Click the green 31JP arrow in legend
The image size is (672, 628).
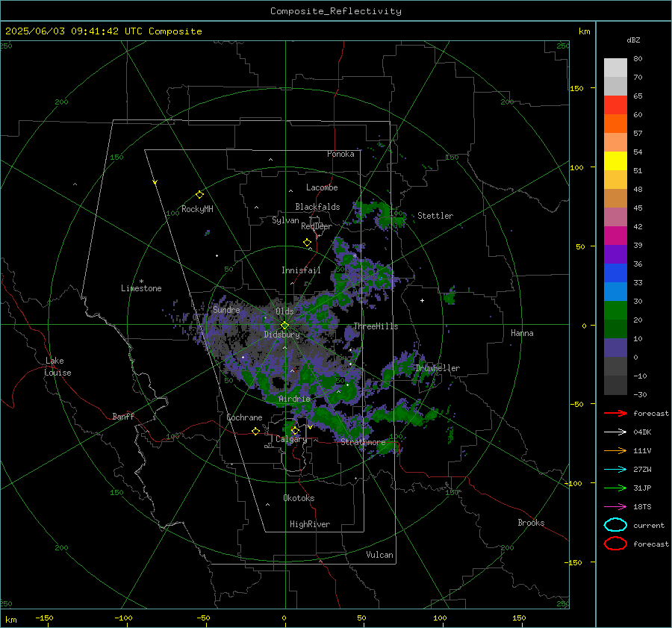coord(615,488)
